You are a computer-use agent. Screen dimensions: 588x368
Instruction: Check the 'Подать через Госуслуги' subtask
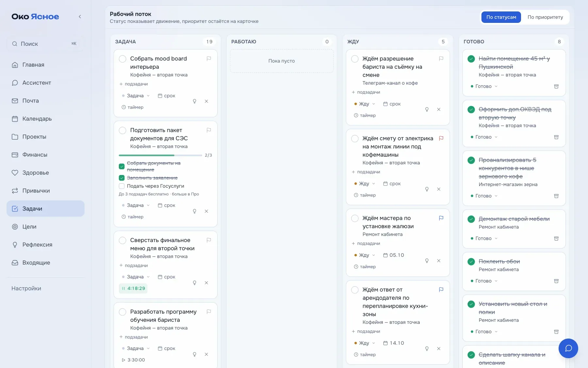pyautogui.click(x=122, y=186)
